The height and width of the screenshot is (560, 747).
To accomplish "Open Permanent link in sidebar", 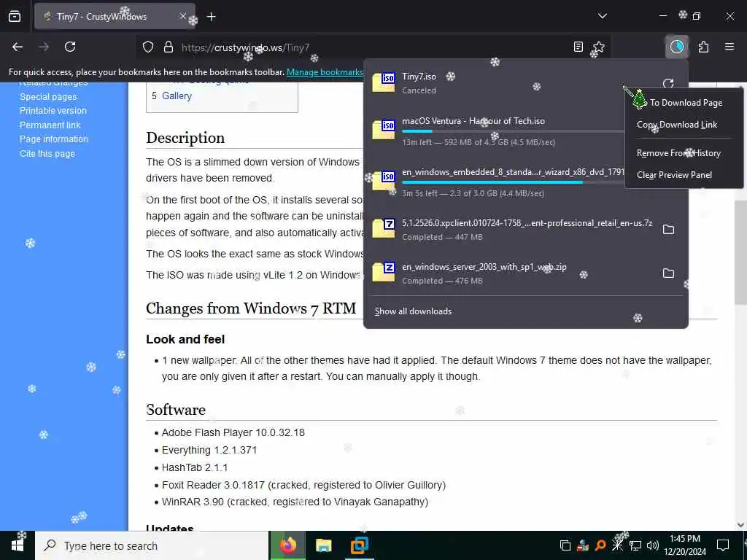I will point(50,125).
